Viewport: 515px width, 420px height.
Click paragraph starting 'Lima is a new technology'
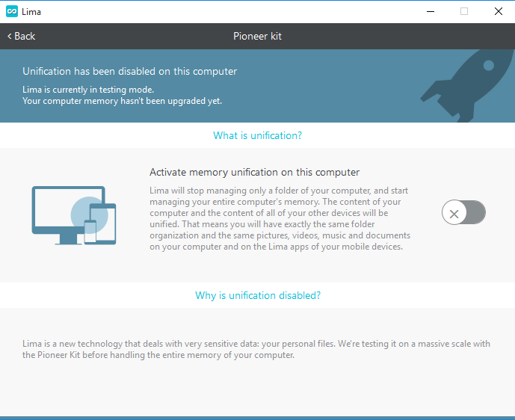coord(256,349)
